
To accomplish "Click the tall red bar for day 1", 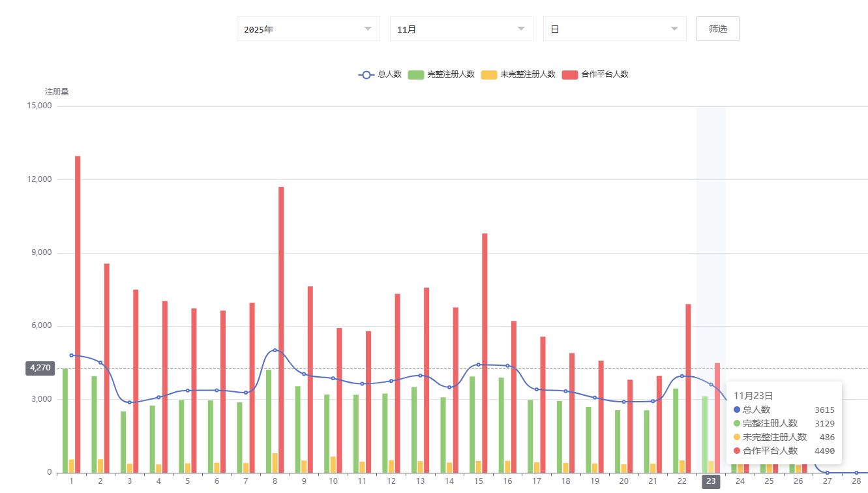I will click(78, 313).
